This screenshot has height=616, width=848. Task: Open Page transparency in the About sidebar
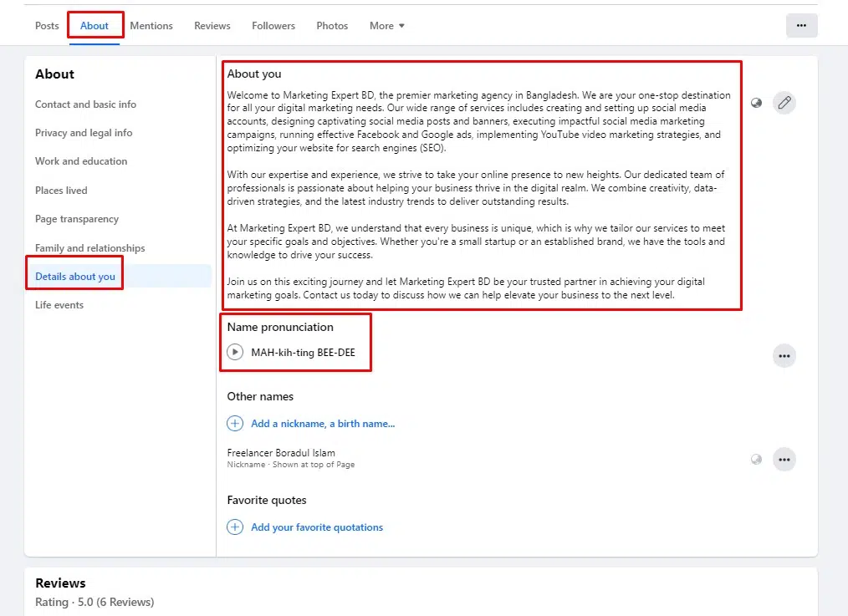(x=77, y=219)
